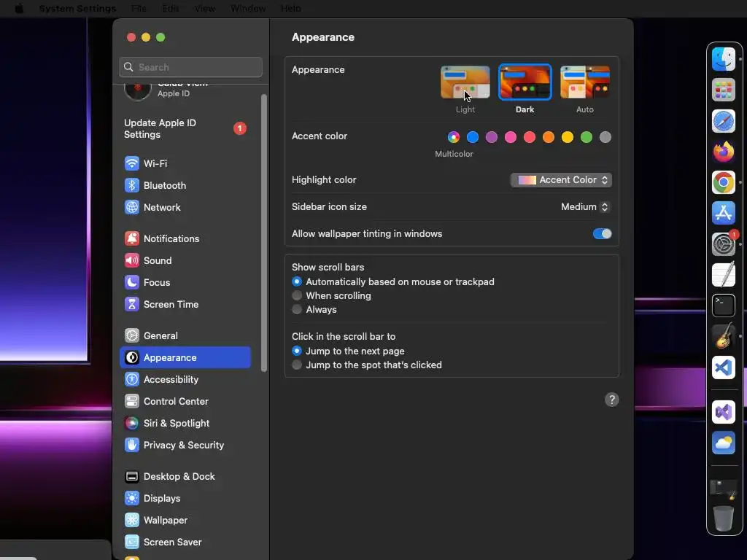Open App Store from the Dock
Image resolution: width=747 pixels, height=560 pixels.
723,213
